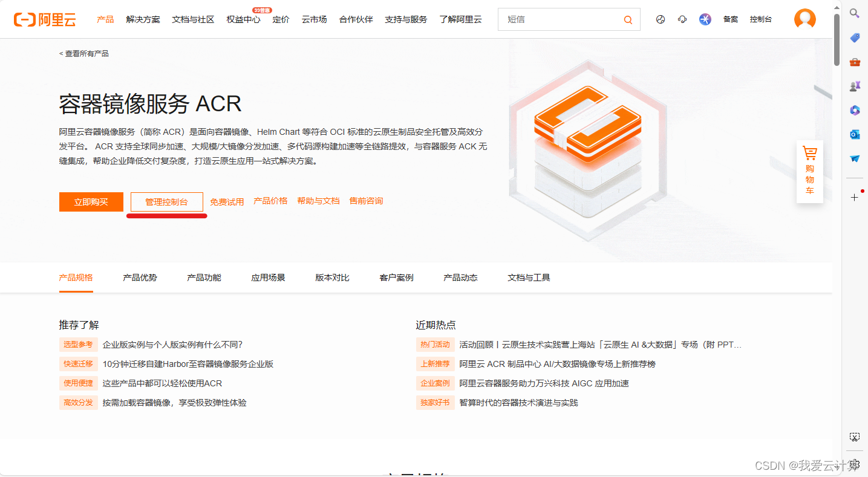The width and height of the screenshot is (868, 477).
Task: Click the 立即购买 button
Action: point(91,202)
